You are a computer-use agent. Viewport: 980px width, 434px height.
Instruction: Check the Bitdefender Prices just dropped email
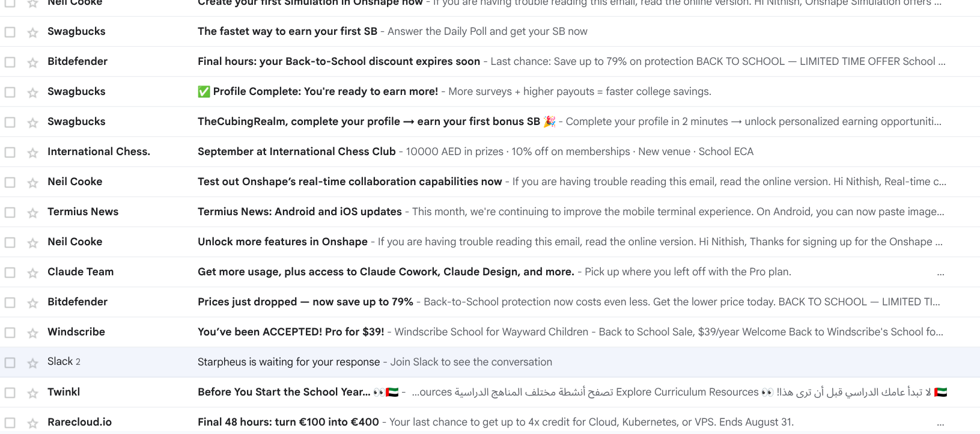(10, 302)
